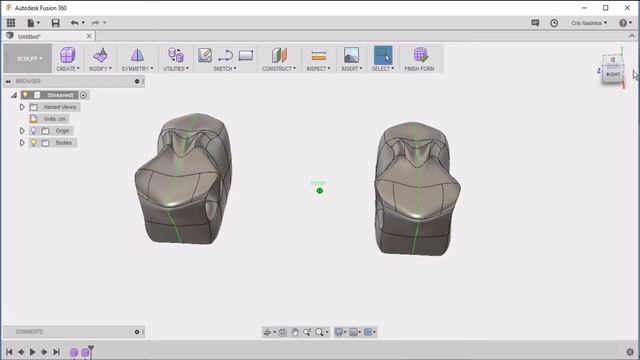Open the SYMMETRY menu
The width and height of the screenshot is (640, 360).
point(137,69)
